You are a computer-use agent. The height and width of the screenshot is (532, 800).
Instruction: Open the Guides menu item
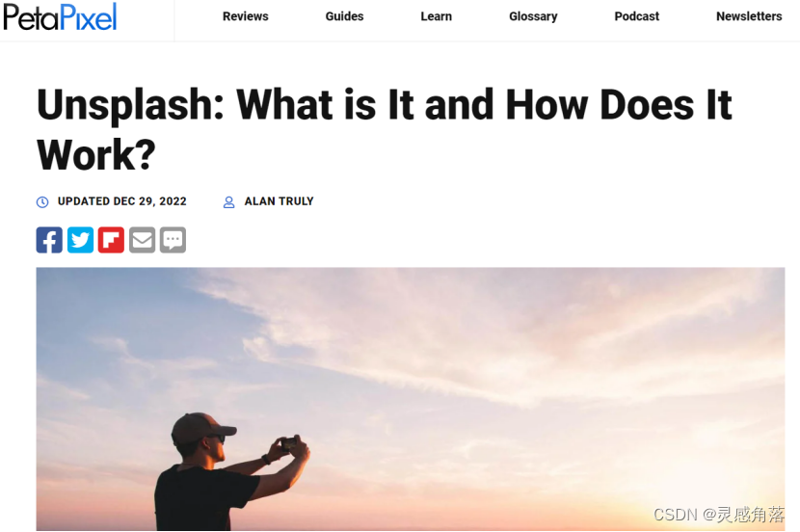click(344, 16)
